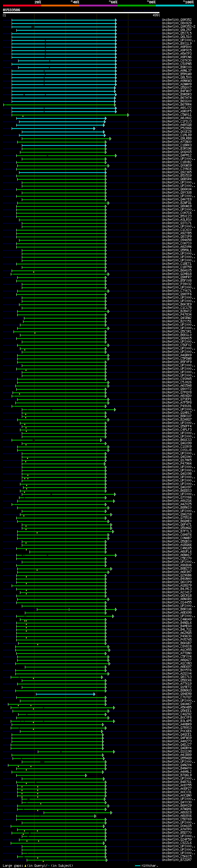Select the UniRef100_C5K6I5 label

pyautogui.click(x=177, y=857)
